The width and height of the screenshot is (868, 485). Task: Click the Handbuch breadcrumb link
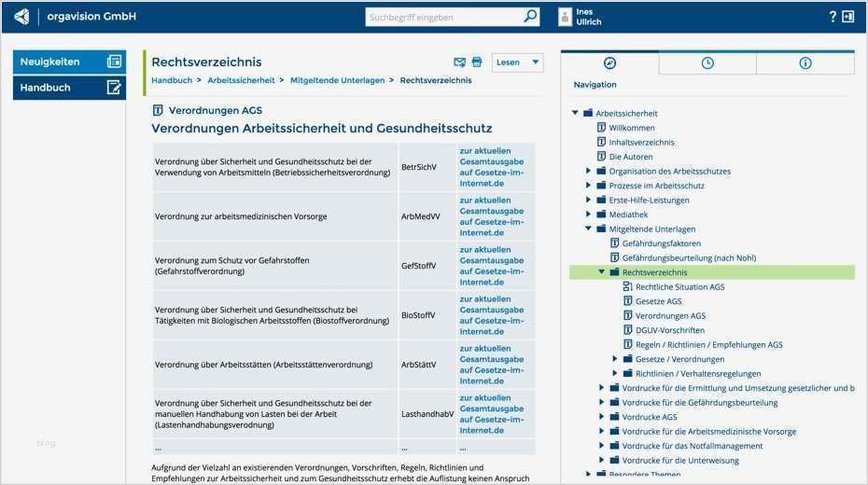click(x=172, y=80)
